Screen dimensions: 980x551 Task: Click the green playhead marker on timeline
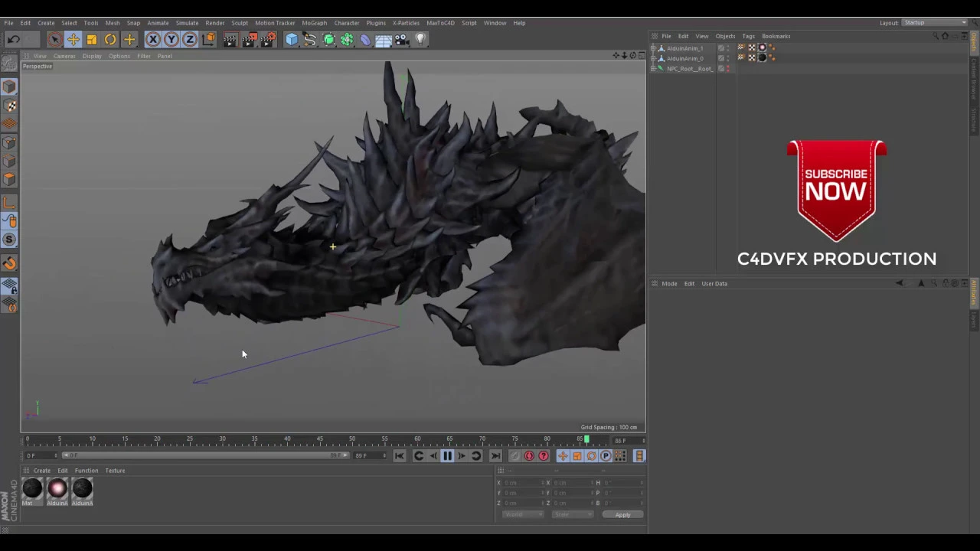[586, 440]
